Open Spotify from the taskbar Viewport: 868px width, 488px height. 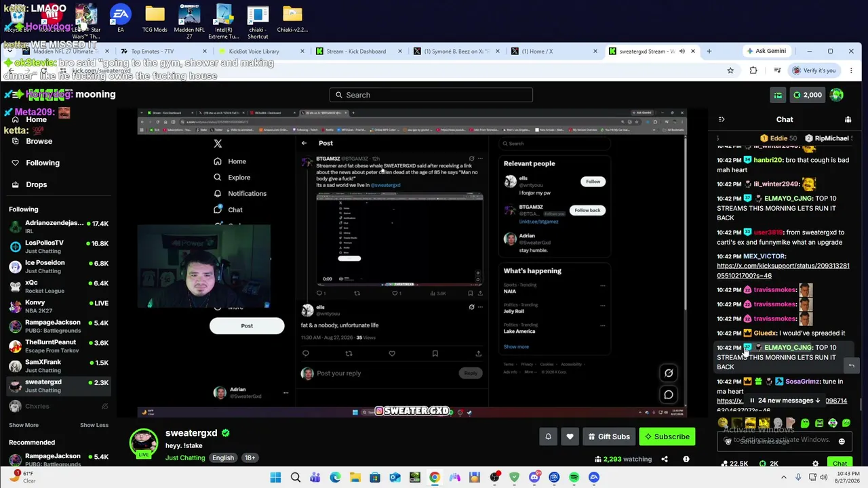tap(574, 477)
